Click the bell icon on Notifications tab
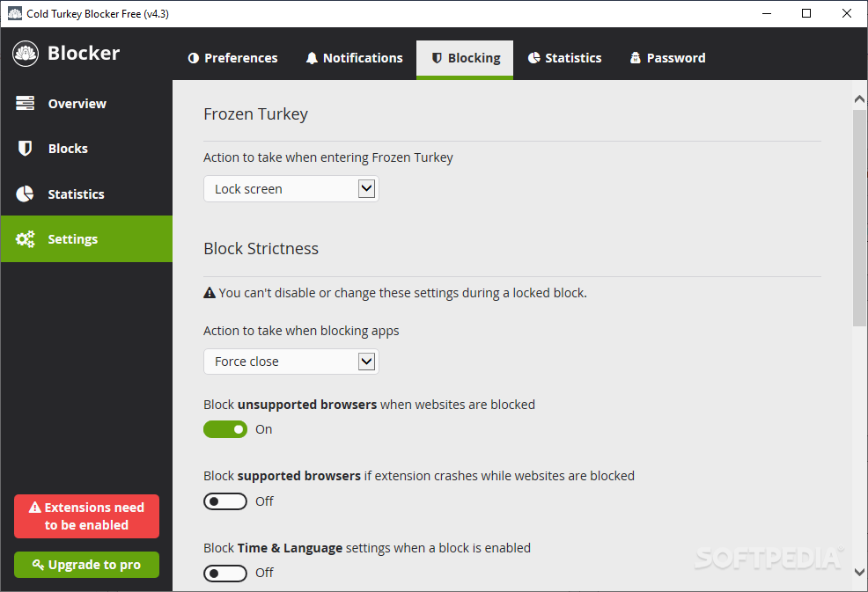 tap(312, 58)
